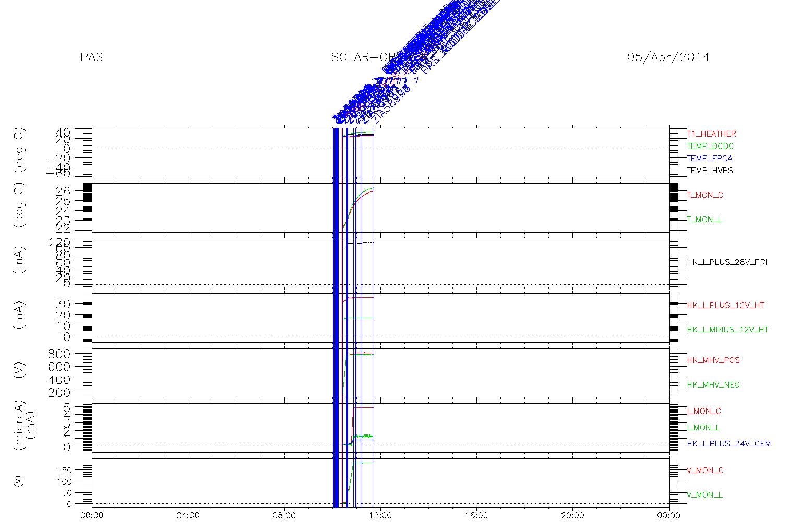Click the 08:00 time axis label

[284, 516]
